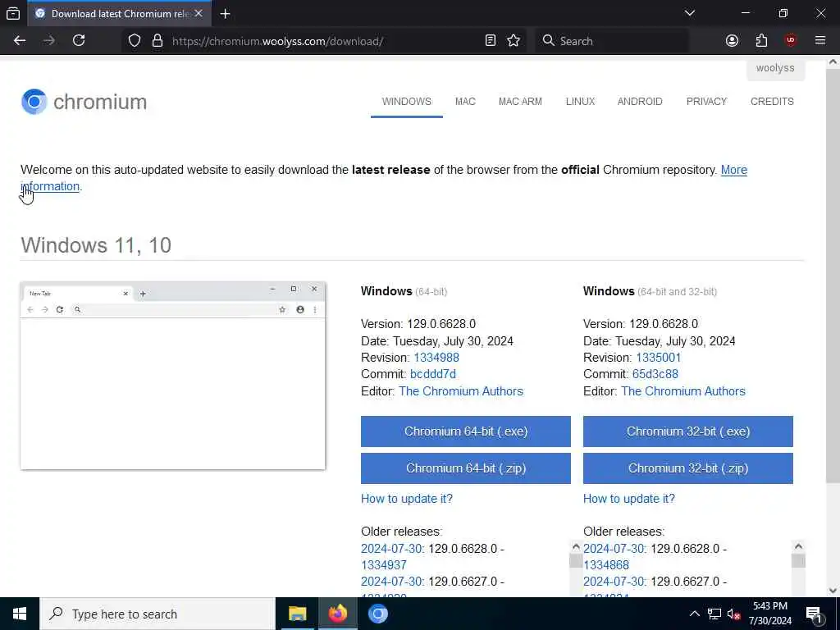Open the extensions puzzle-piece icon

point(761,41)
